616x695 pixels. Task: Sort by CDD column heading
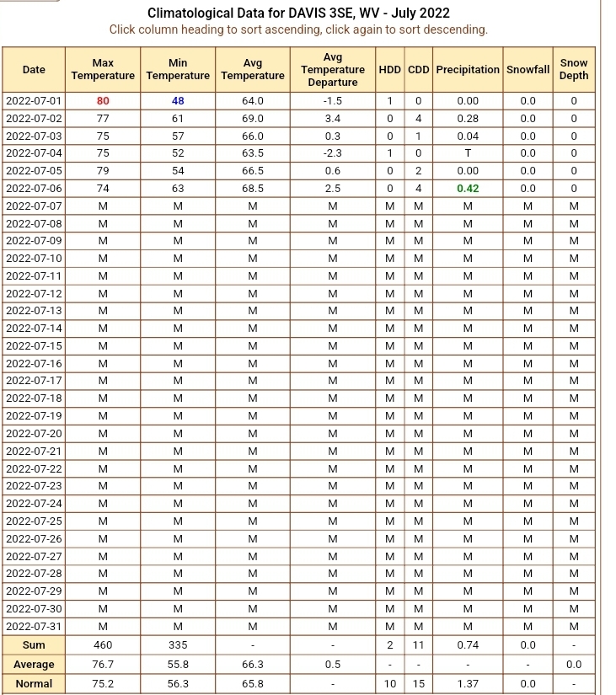click(419, 70)
